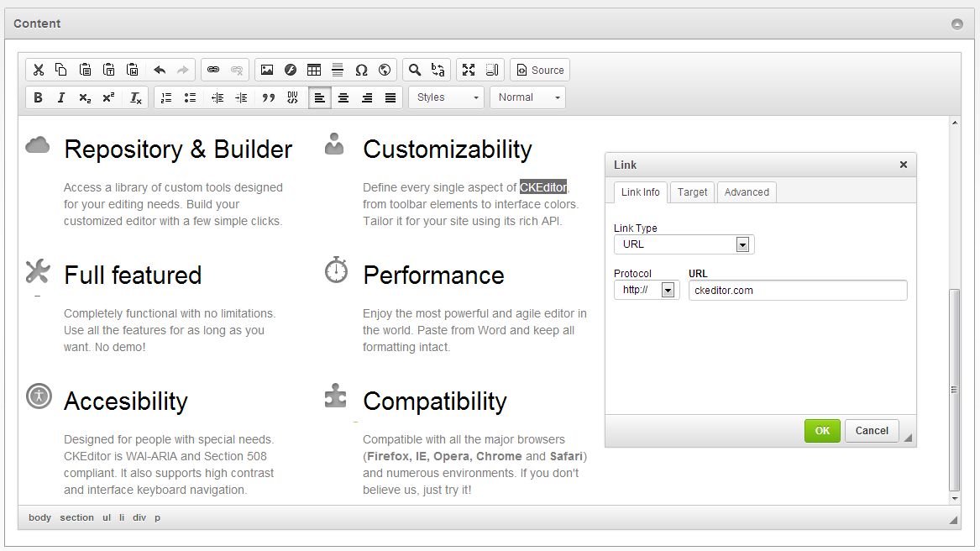Click Cancel in the Link dialog
The width and height of the screenshot is (980, 551).
point(872,431)
